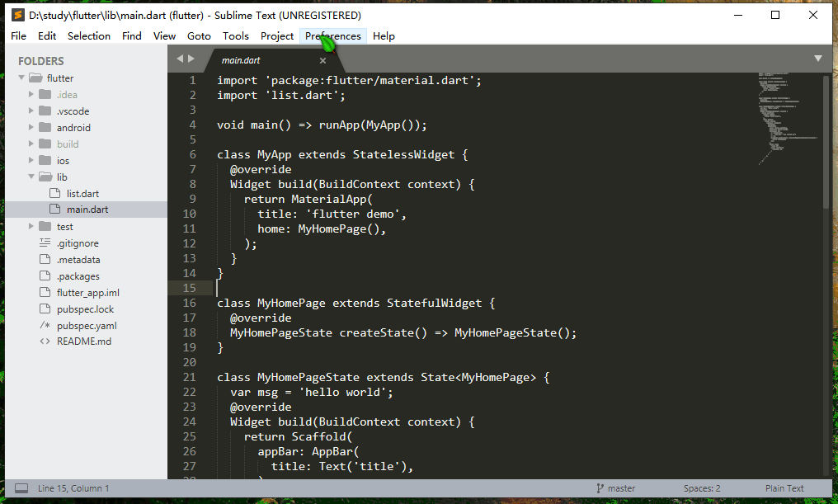This screenshot has width=838, height=504.
Task: Click the minimap code preview
Action: click(x=787, y=119)
